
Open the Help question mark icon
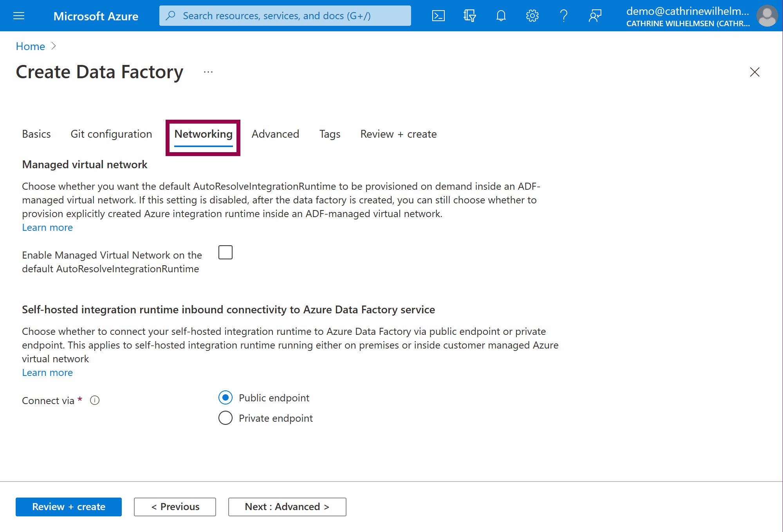[563, 16]
